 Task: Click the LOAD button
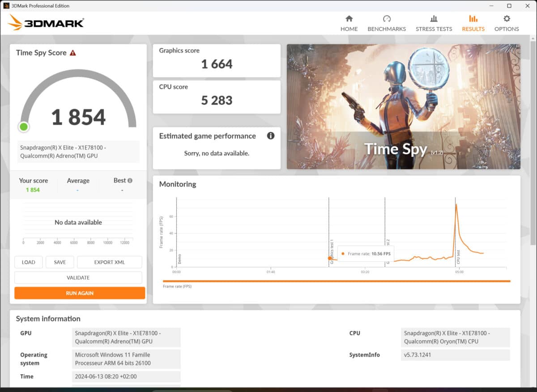coord(29,262)
